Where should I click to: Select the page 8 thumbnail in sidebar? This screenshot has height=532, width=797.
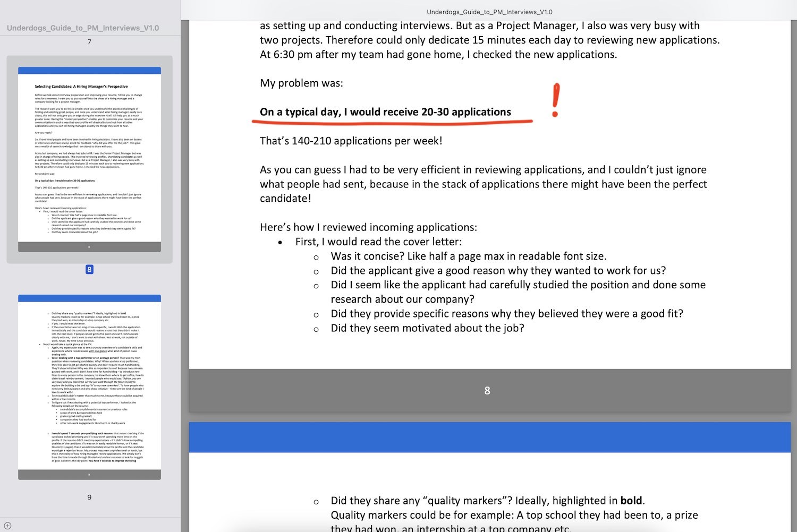89,159
